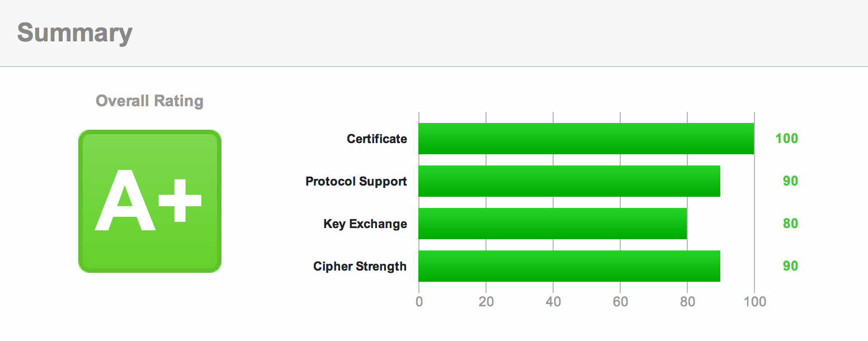Click the Cipher Strength label
The width and height of the screenshot is (868, 341).
tap(360, 266)
